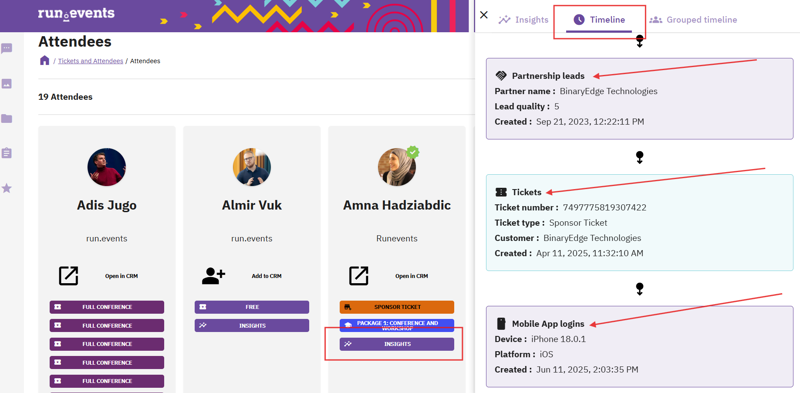
Task: Click the timeline marker above Partnership leads
Action: click(640, 42)
